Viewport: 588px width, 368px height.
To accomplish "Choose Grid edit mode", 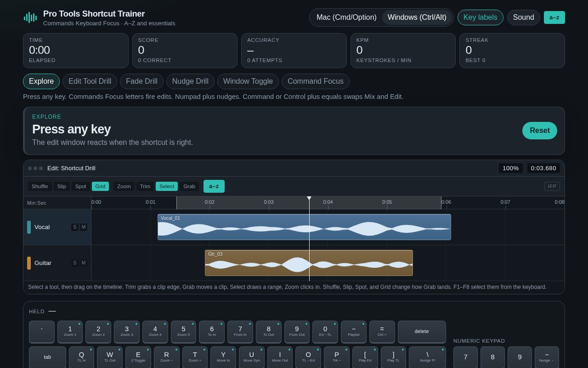I will (100, 186).
